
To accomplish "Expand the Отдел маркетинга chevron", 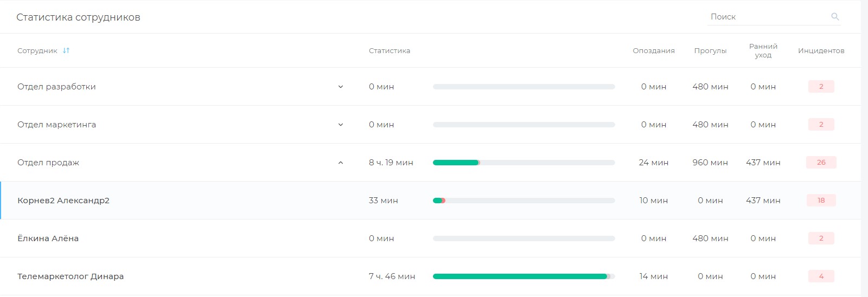I will tap(341, 125).
